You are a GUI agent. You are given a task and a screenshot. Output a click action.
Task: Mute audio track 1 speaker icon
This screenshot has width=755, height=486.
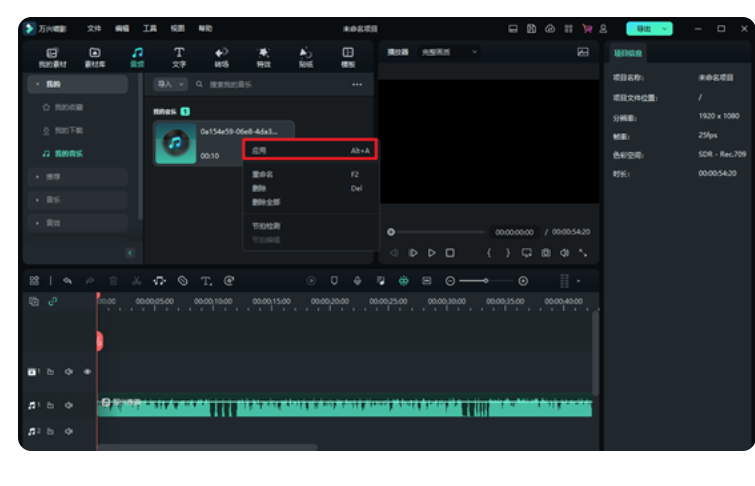[69, 406]
